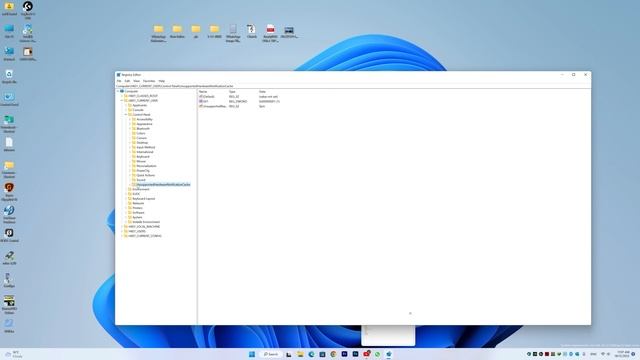The width and height of the screenshot is (640, 360).
Task: Select the Quick Actions key
Action: point(146,175)
